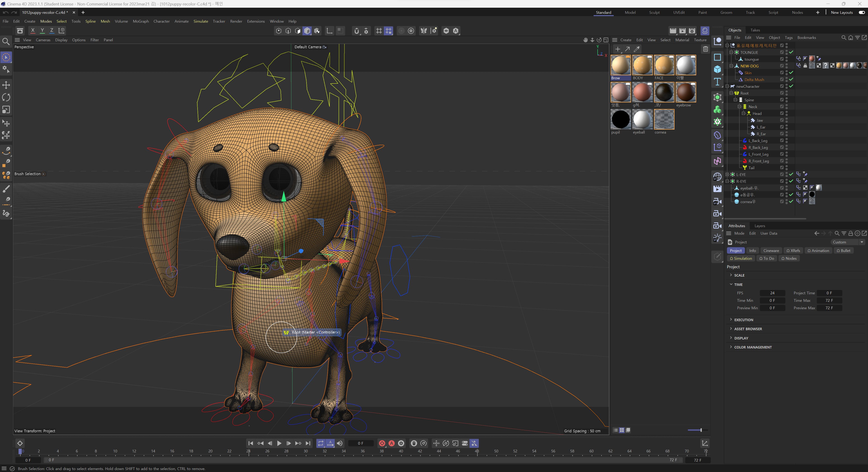Screen dimensions: 868x472
Task: Collapse the NEW-DOG object tree
Action: pyautogui.click(x=731, y=66)
